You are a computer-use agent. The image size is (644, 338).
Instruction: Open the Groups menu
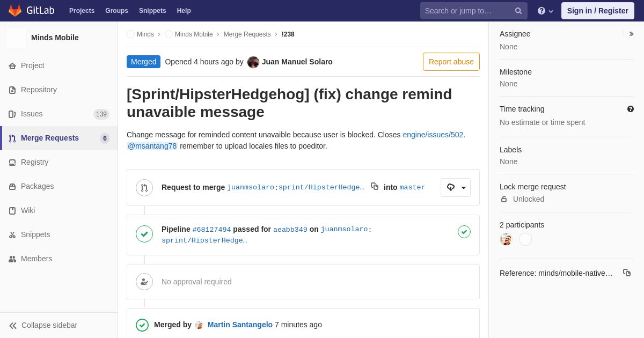(x=116, y=11)
